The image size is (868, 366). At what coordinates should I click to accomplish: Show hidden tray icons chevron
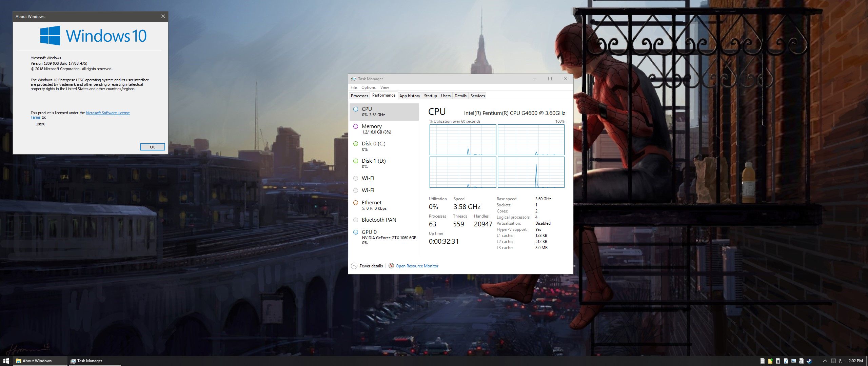pyautogui.click(x=825, y=361)
